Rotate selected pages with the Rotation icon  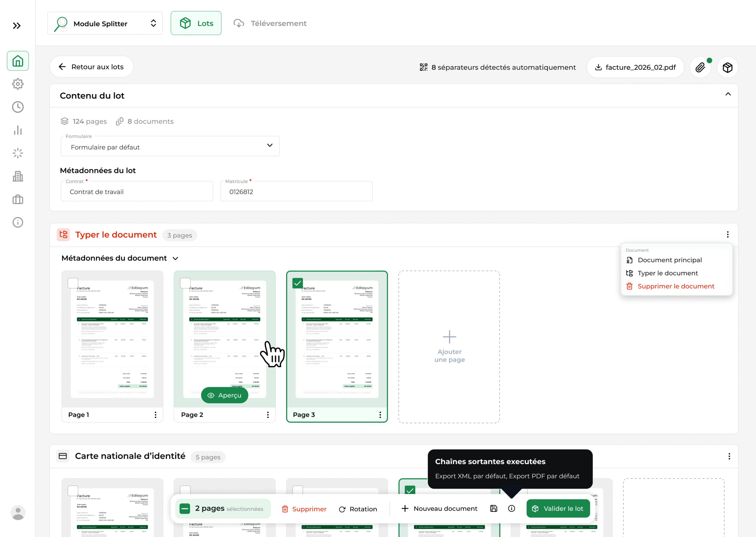click(342, 509)
